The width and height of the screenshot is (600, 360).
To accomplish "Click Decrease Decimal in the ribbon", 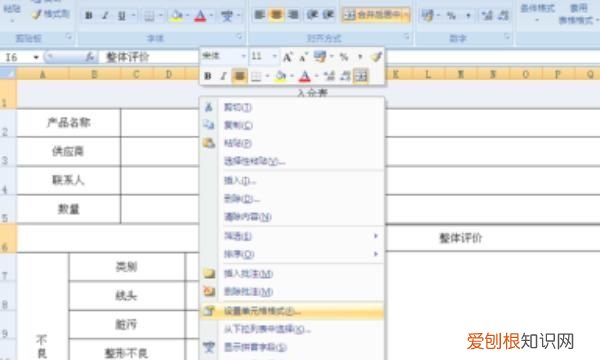I will pyautogui.click(x=503, y=15).
